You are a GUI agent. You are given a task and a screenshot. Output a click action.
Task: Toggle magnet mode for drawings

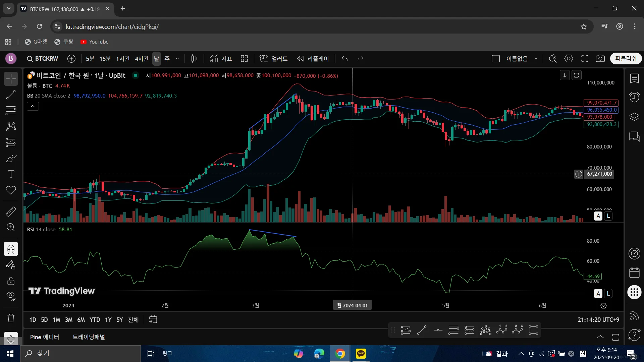[x=11, y=249]
